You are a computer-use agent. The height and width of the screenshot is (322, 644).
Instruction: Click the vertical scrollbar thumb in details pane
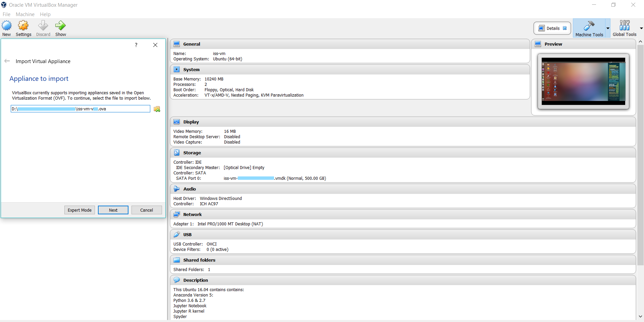coord(640,155)
